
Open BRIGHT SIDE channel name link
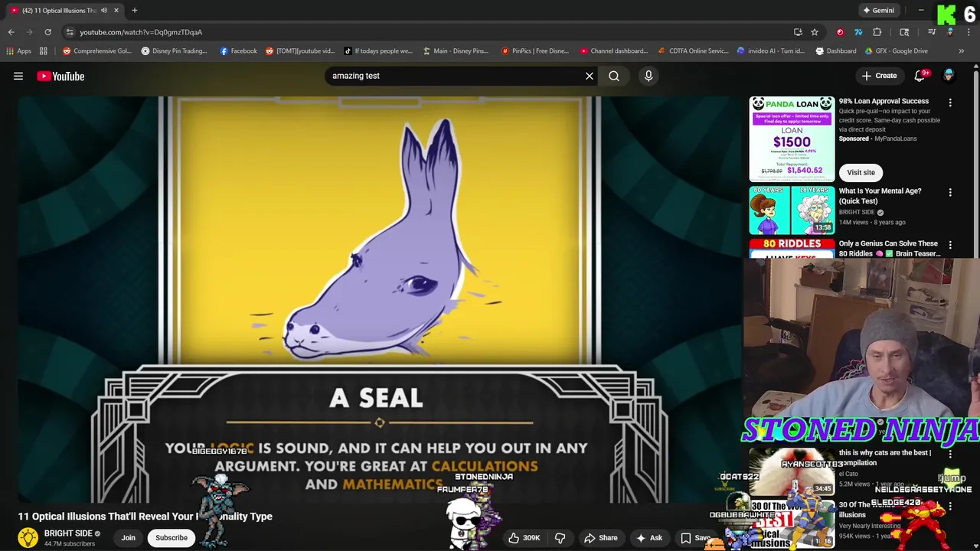68,533
